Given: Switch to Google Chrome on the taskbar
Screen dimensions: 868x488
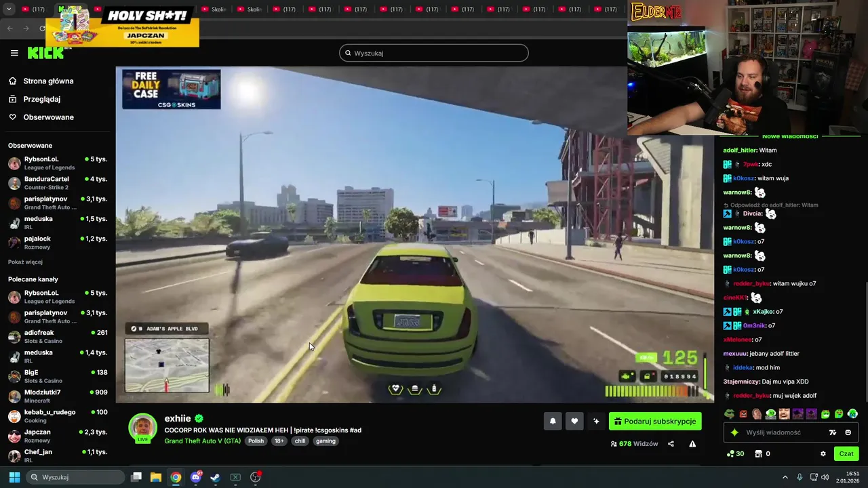Looking at the screenshot, I should (x=176, y=477).
